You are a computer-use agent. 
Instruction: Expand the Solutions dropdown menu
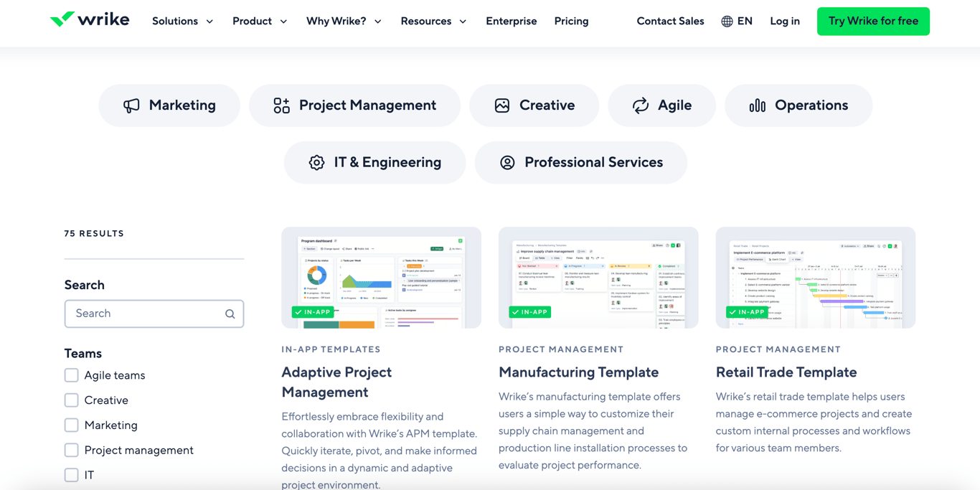click(183, 22)
